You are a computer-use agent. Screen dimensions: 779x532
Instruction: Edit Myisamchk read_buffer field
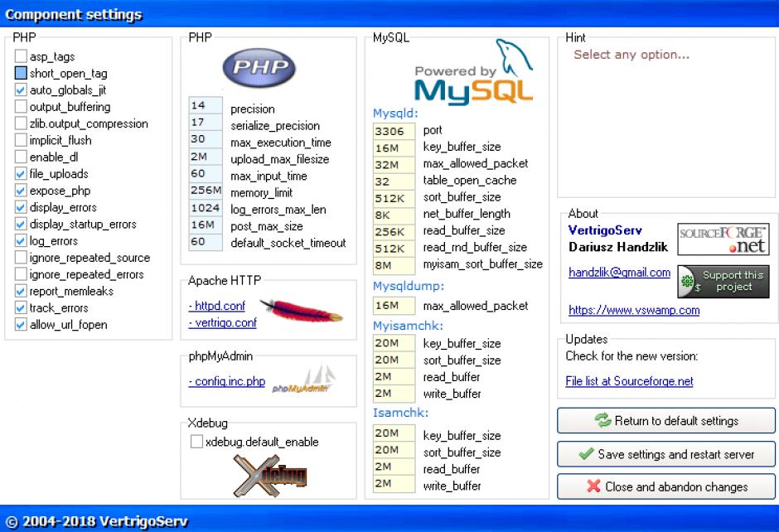click(394, 376)
